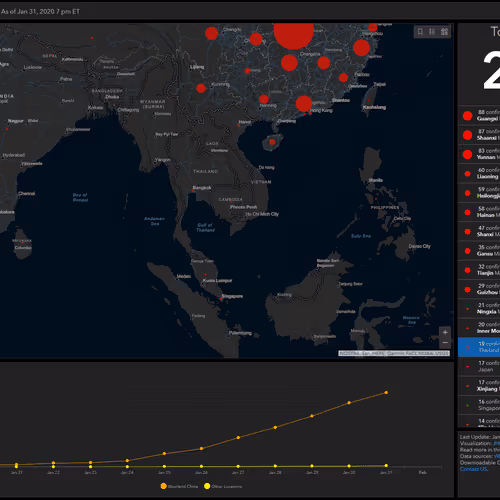The width and height of the screenshot is (500, 500).
Task: Select the Singapore row with 16 confirmed
Action: (x=479, y=405)
